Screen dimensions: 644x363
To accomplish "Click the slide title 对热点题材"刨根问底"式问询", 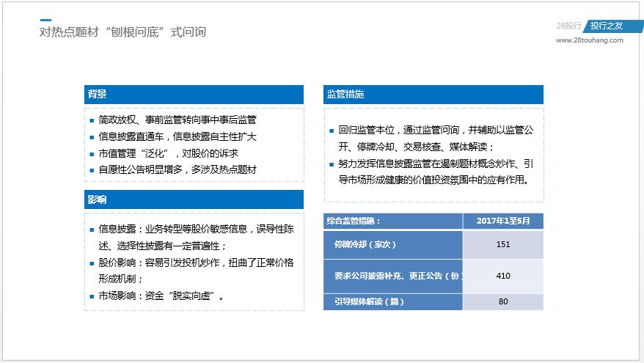I will (122, 32).
